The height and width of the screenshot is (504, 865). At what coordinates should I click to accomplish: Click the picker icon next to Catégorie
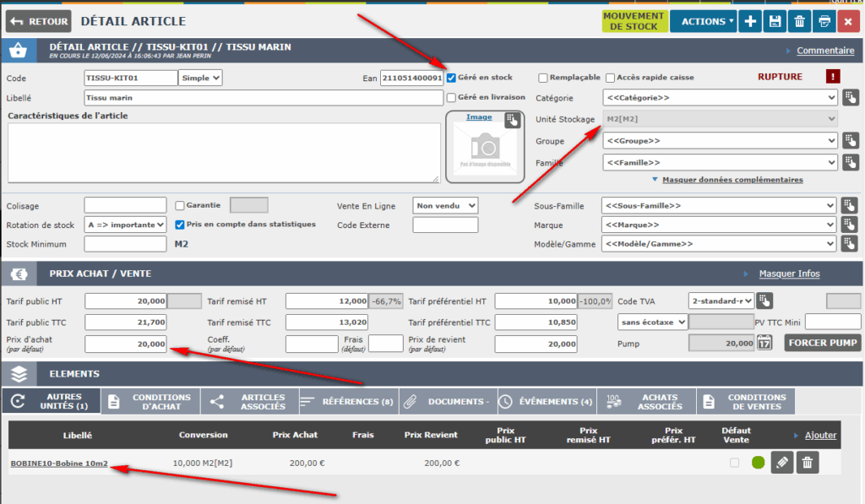(x=851, y=98)
